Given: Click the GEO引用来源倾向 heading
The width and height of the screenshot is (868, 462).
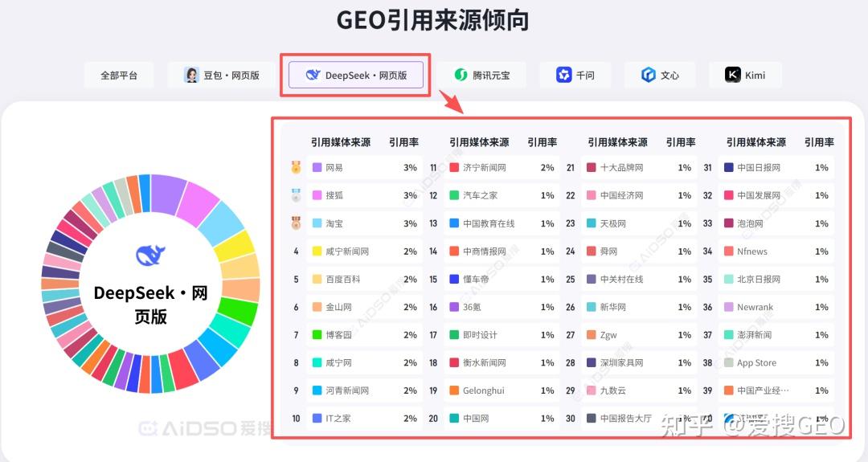Looking at the screenshot, I should (433, 20).
